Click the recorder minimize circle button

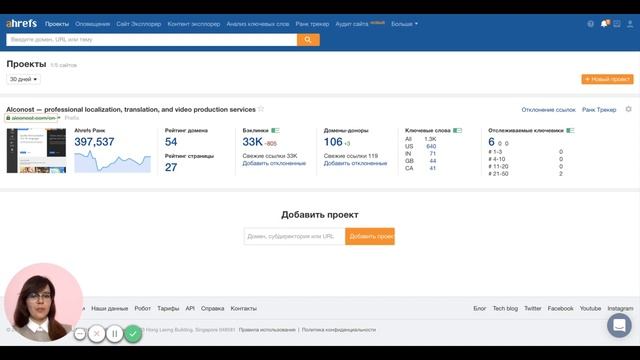click(80, 333)
